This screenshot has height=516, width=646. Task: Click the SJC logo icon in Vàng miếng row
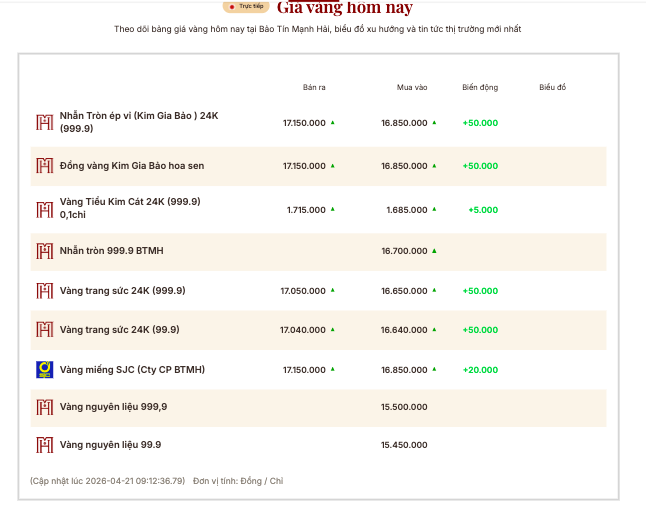(x=44, y=369)
